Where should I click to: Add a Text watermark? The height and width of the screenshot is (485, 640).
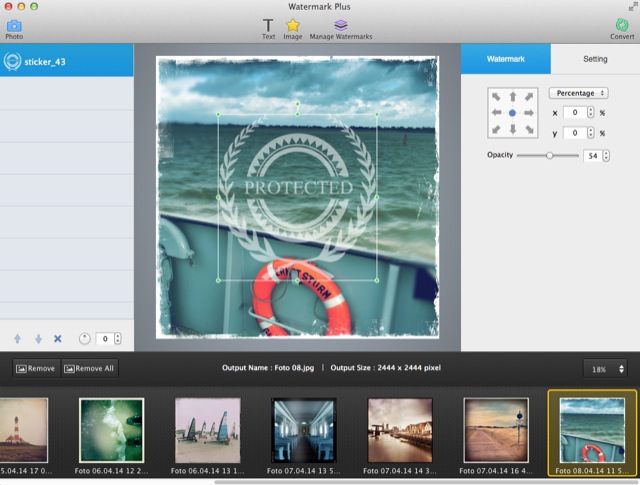(268, 29)
